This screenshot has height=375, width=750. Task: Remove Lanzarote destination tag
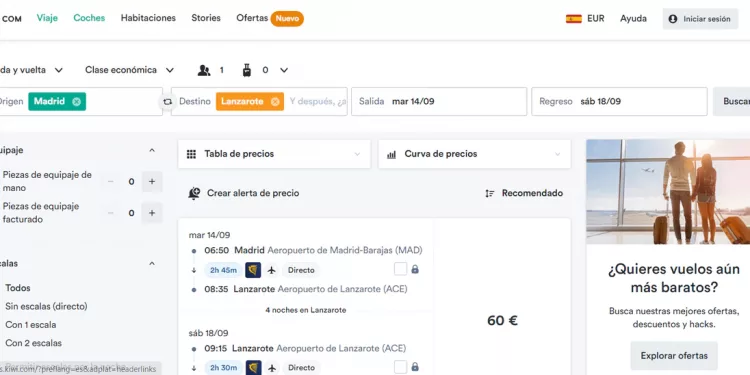pyautogui.click(x=275, y=101)
